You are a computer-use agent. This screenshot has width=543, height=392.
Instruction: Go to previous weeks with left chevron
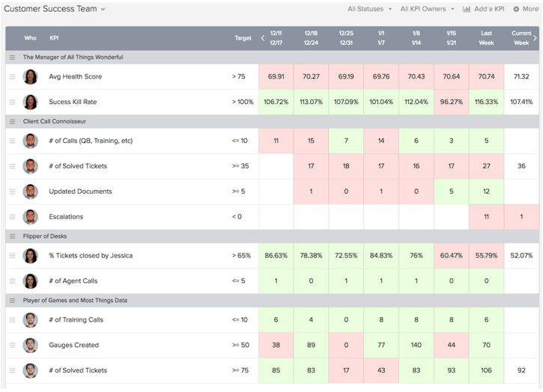[262, 38]
